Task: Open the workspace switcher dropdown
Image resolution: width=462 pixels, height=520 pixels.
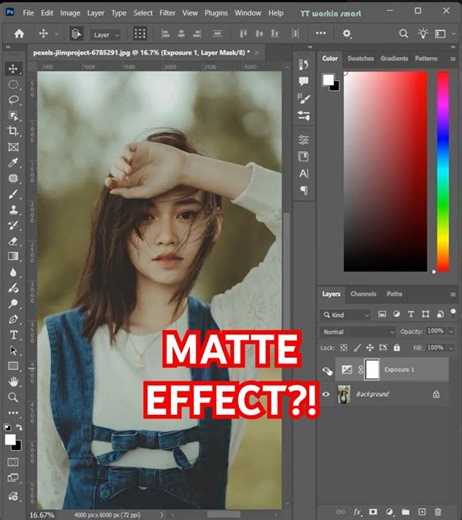Action: point(444,34)
